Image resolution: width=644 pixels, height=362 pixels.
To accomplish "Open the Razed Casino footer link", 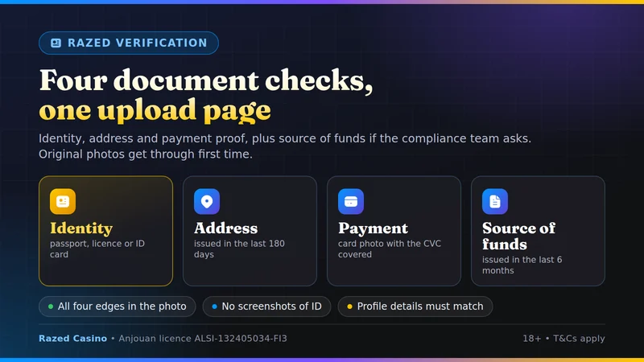I will pyautogui.click(x=72, y=339).
